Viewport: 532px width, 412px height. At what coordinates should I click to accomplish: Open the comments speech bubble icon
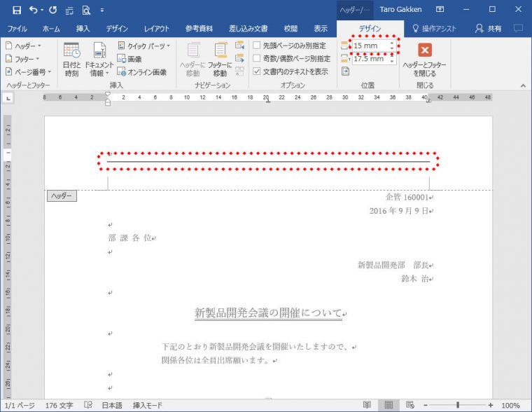coord(518,29)
